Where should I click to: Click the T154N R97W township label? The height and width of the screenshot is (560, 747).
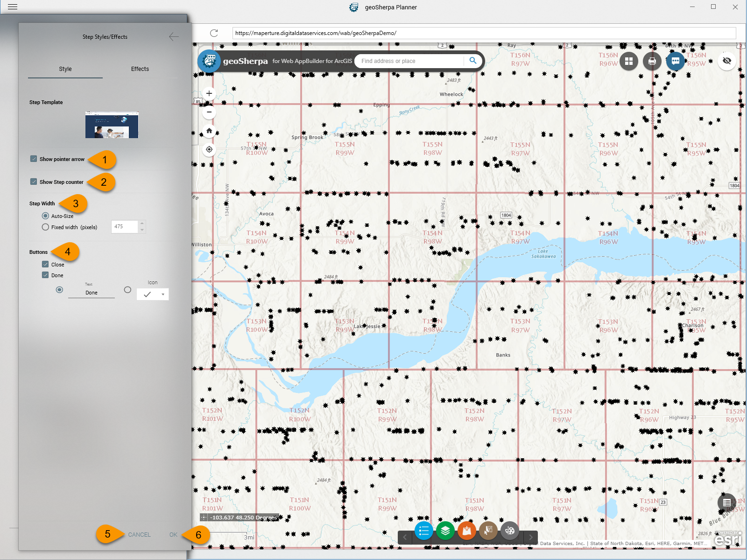[x=520, y=237]
